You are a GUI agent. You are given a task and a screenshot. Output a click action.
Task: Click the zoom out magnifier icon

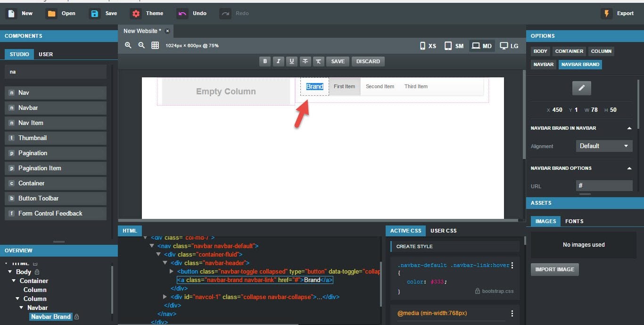click(x=141, y=45)
